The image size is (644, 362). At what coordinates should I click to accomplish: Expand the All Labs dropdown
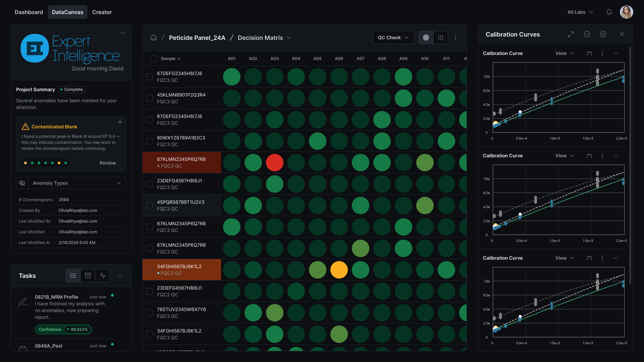point(580,12)
